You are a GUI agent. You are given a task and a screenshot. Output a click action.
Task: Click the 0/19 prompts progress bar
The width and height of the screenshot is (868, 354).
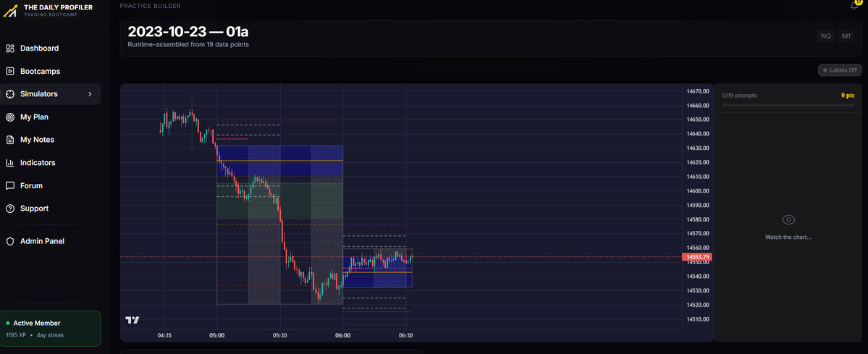(788, 104)
